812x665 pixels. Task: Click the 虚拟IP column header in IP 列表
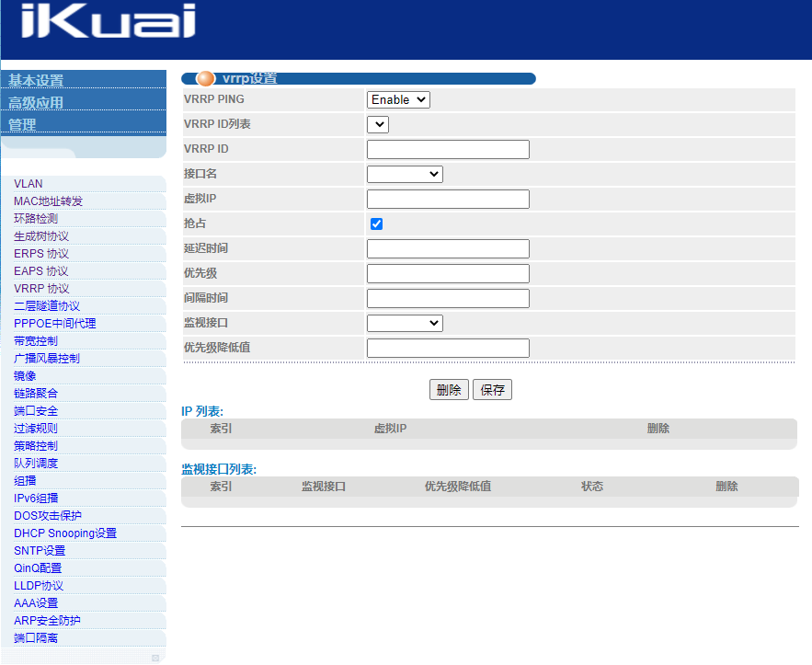(x=391, y=429)
